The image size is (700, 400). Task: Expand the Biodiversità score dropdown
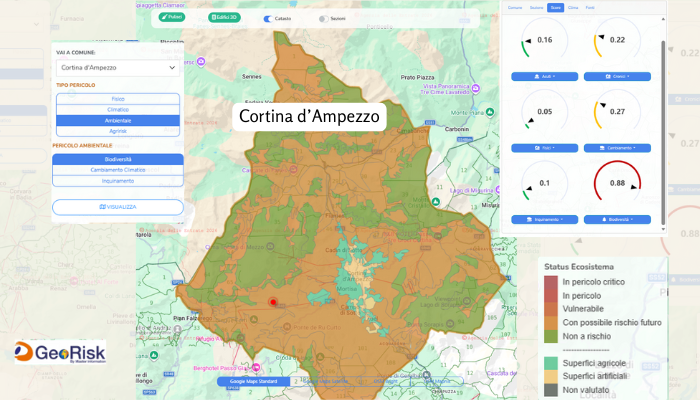point(611,219)
